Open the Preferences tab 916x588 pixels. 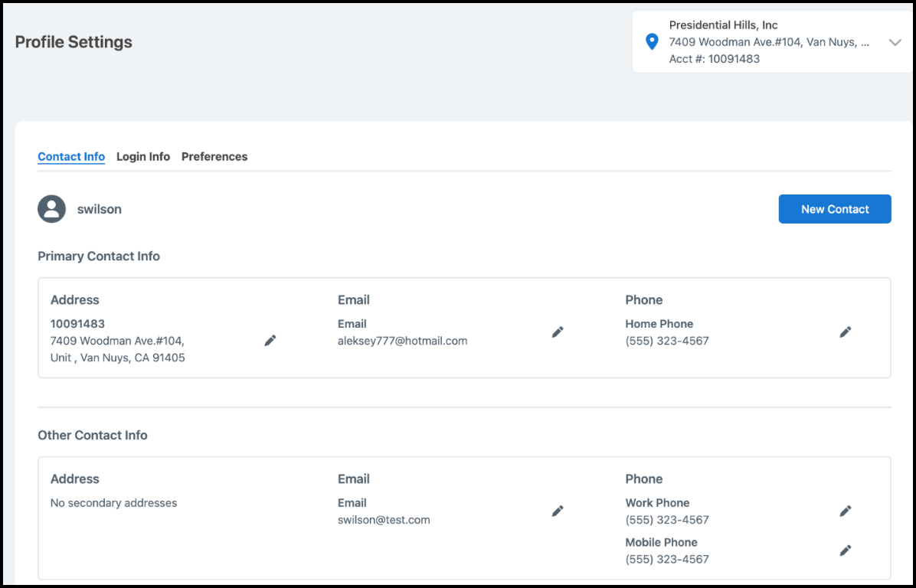[214, 156]
